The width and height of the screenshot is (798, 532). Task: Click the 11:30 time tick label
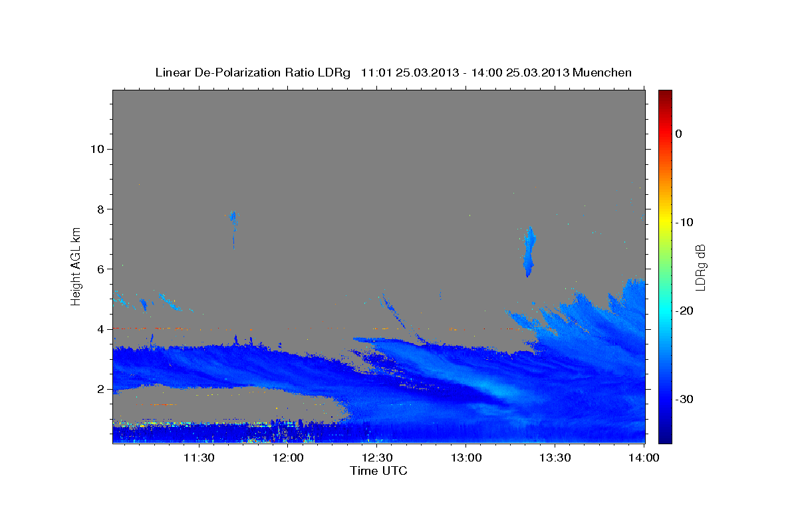tap(198, 458)
